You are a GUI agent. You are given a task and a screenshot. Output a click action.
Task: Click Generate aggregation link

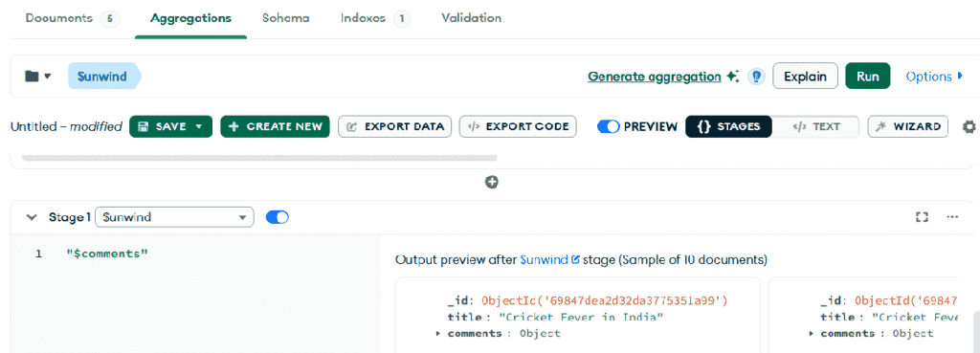655,77
